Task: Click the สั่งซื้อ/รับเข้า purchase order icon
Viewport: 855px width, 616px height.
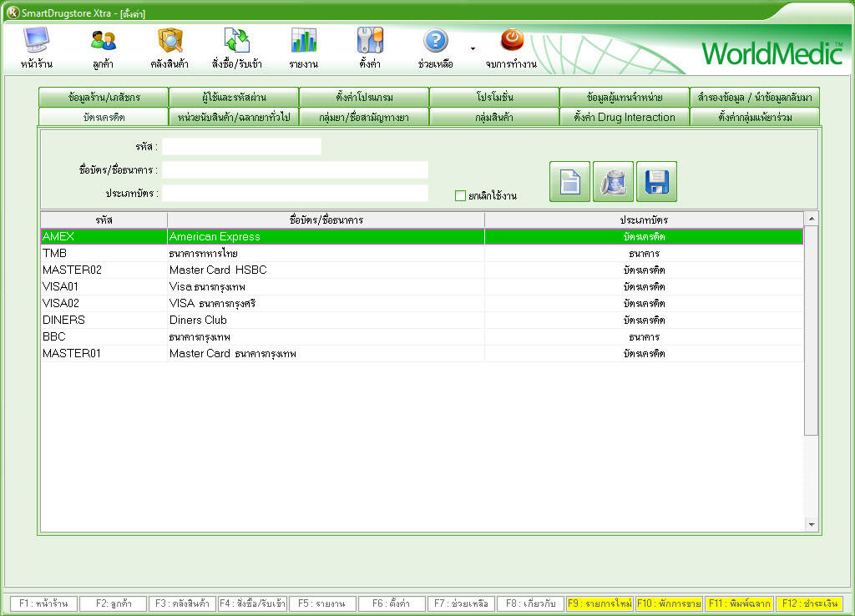Action: tap(237, 41)
